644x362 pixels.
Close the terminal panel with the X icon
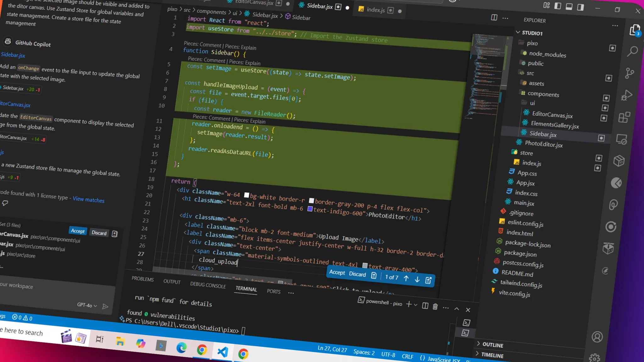(x=468, y=310)
